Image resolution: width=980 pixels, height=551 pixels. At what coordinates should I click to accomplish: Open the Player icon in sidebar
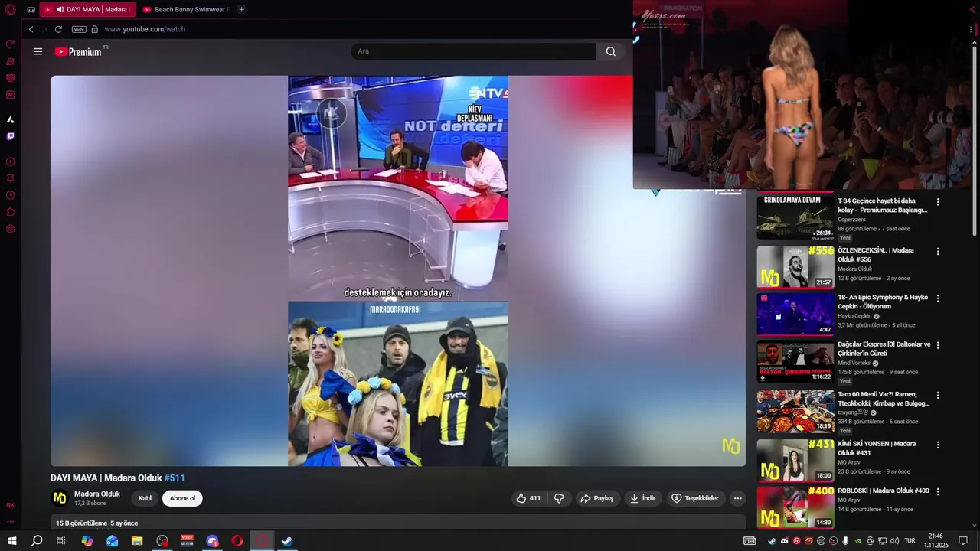click(11, 161)
